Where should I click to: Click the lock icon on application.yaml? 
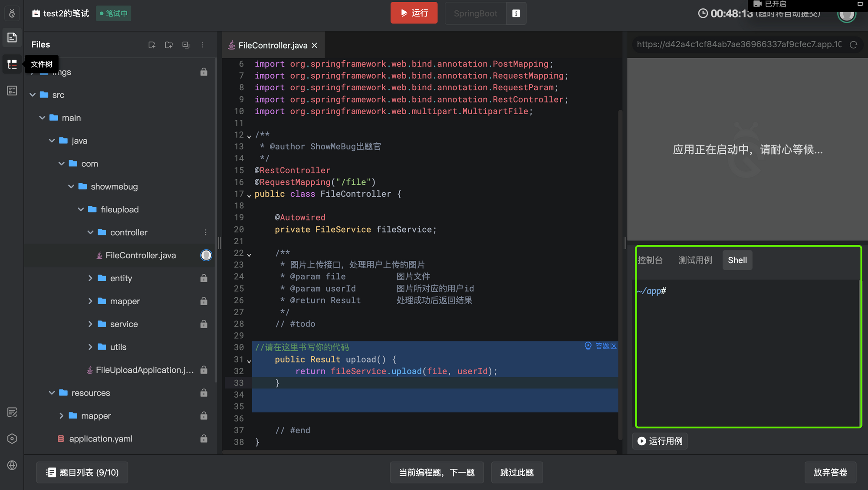(x=204, y=439)
